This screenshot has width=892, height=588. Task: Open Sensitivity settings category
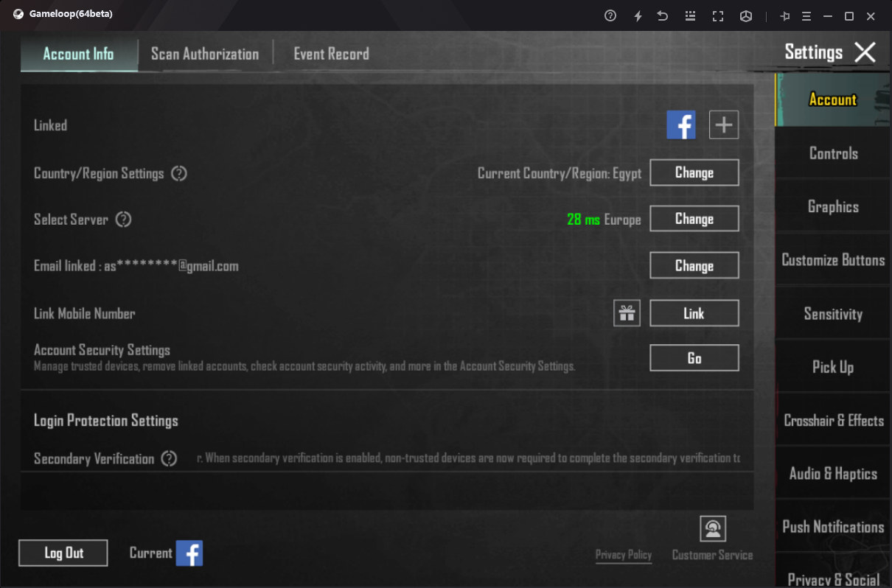coord(833,314)
